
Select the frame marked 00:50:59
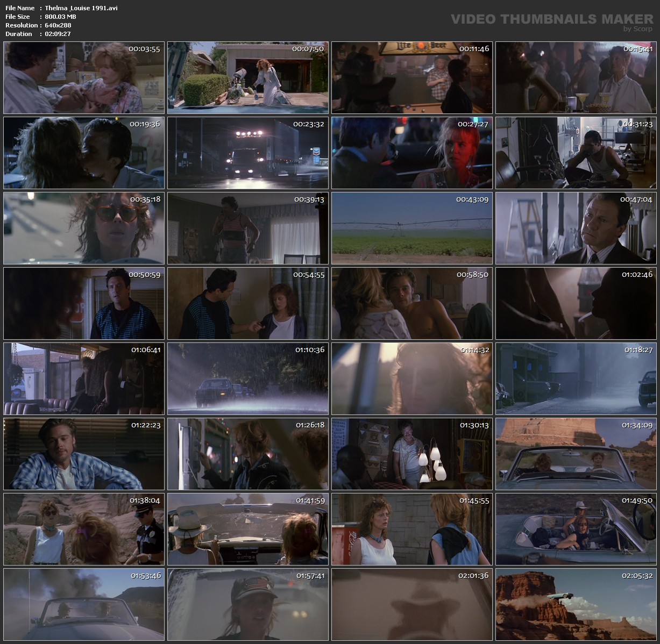coord(84,303)
